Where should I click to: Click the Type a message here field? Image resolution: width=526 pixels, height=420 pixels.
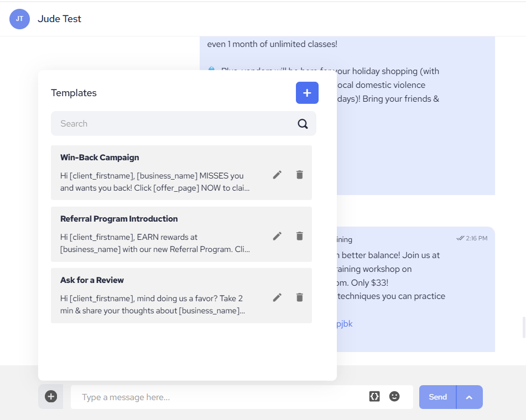(221, 397)
